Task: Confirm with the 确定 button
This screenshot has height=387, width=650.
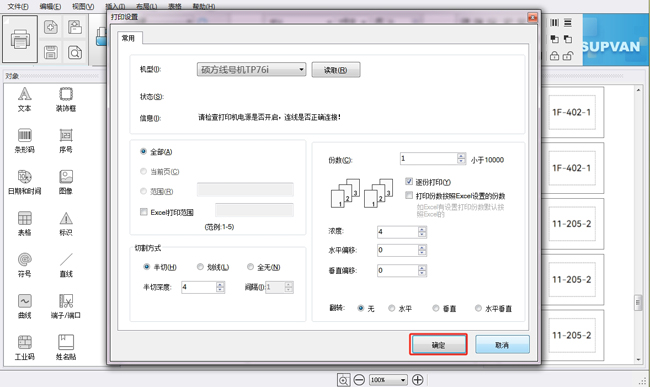Action: point(438,344)
